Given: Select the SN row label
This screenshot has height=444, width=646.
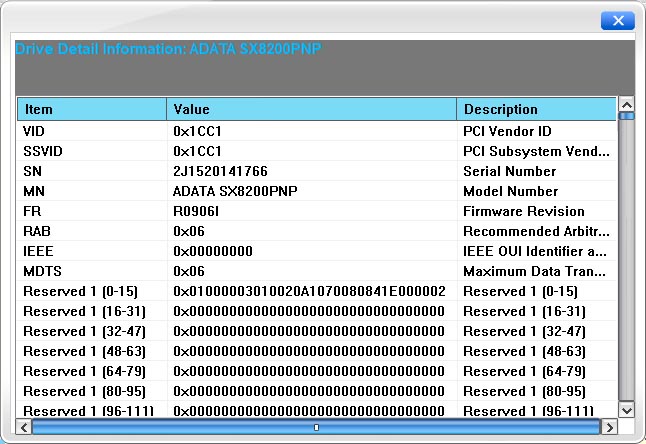Looking at the screenshot, I should pyautogui.click(x=33, y=171).
